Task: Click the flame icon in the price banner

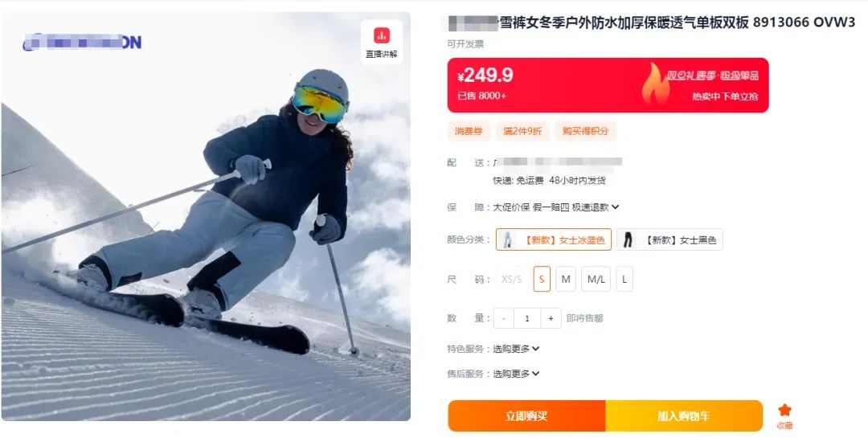Action: point(655,84)
